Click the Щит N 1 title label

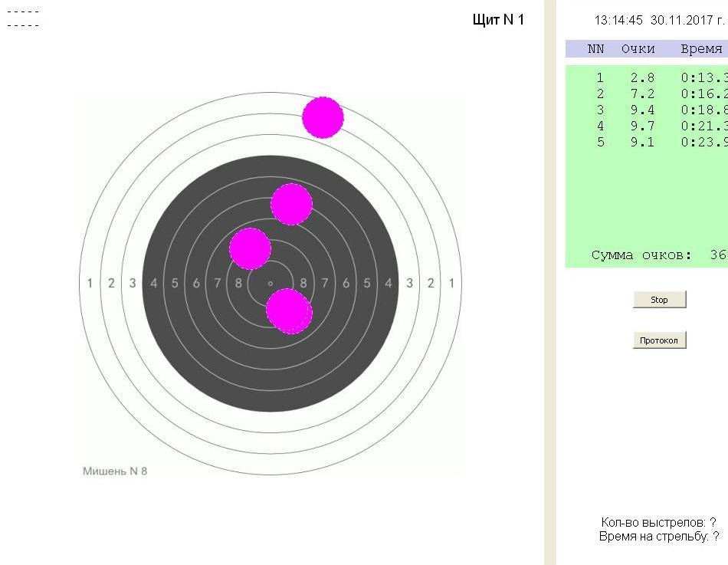pyautogui.click(x=498, y=20)
